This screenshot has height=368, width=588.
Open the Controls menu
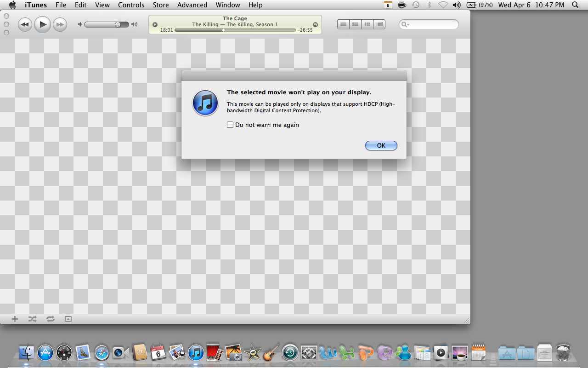click(x=131, y=5)
